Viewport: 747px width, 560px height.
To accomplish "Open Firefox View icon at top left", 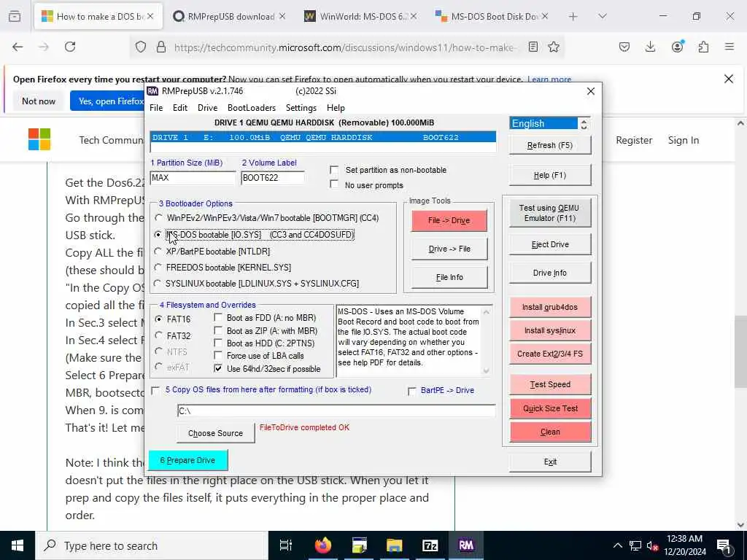I will (15, 17).
